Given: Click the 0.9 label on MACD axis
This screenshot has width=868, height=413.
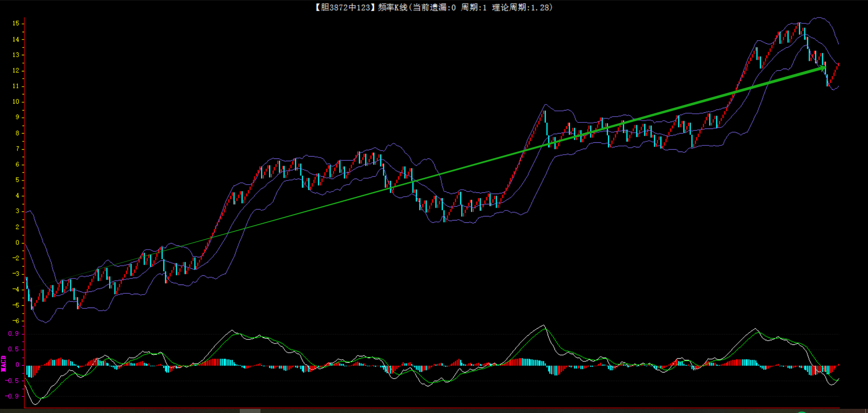Looking at the screenshot, I should [x=14, y=334].
